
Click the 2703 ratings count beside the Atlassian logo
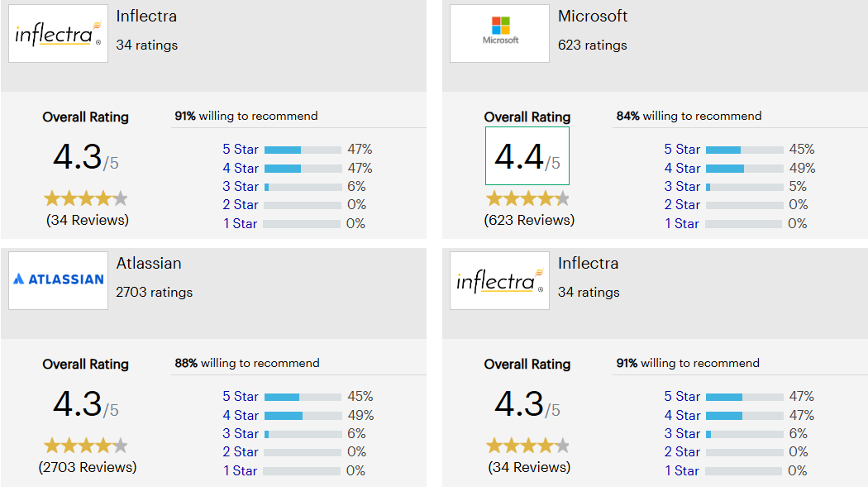155,292
